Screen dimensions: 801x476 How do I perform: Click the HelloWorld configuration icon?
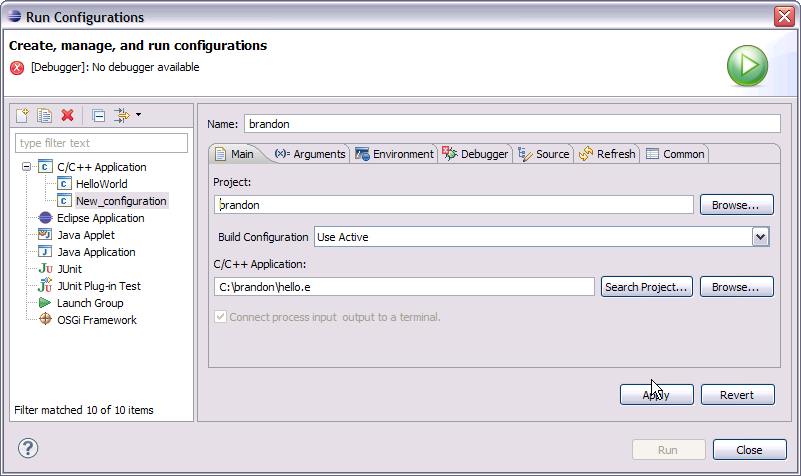(x=64, y=184)
